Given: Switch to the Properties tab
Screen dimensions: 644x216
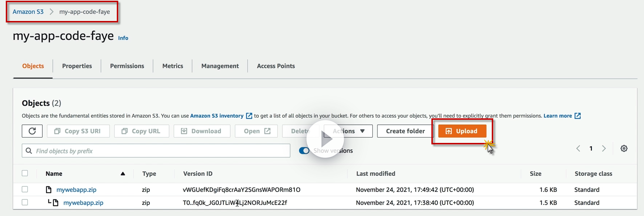Looking at the screenshot, I should coord(77,66).
